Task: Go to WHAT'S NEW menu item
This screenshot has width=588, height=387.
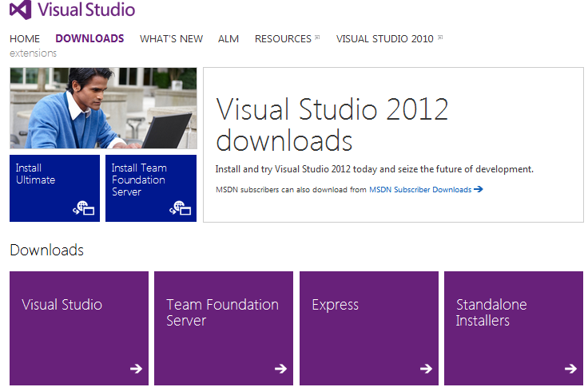Action: tap(171, 38)
